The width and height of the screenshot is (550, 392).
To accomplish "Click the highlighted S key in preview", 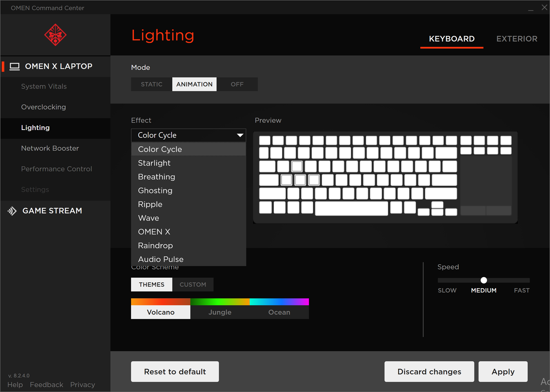I will (x=300, y=180).
